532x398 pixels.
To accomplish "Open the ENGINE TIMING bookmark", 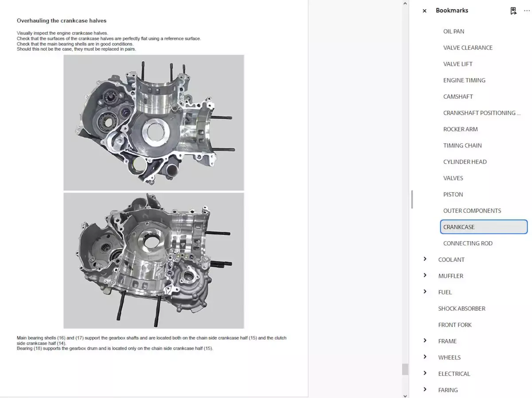I will tap(464, 80).
